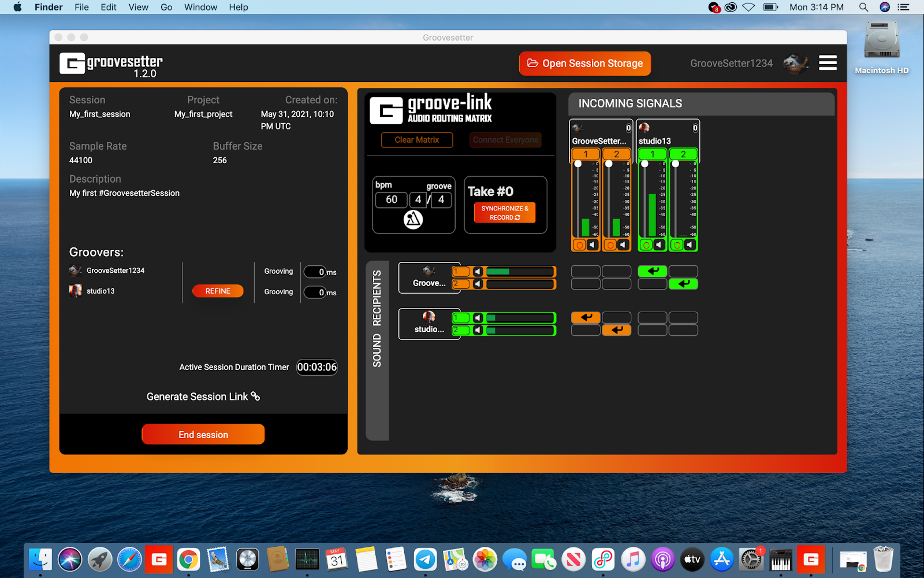Enable GrooveSetter ch1 routing to Groove recipient ch1

(586, 271)
